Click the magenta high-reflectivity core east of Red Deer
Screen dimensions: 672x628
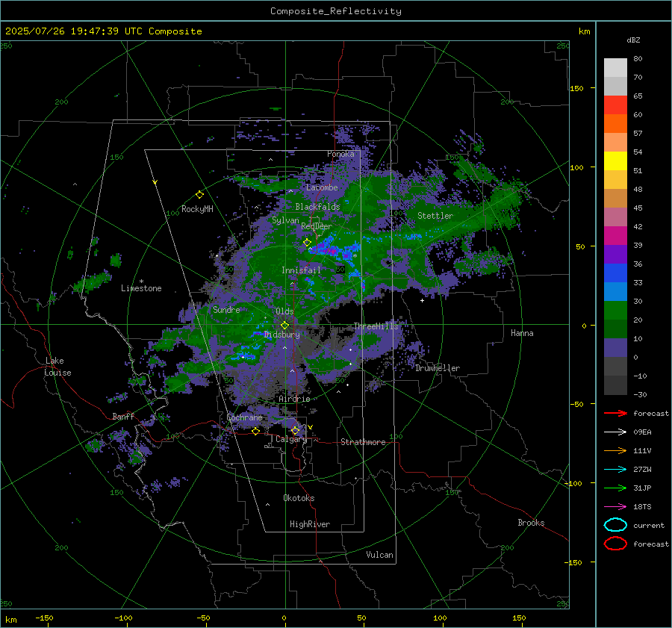[x=329, y=251]
